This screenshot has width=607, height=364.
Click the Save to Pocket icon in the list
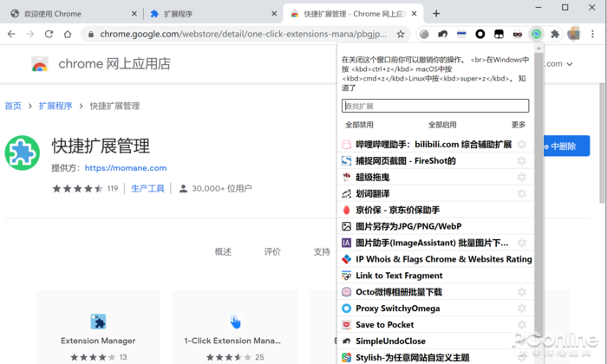pos(347,324)
